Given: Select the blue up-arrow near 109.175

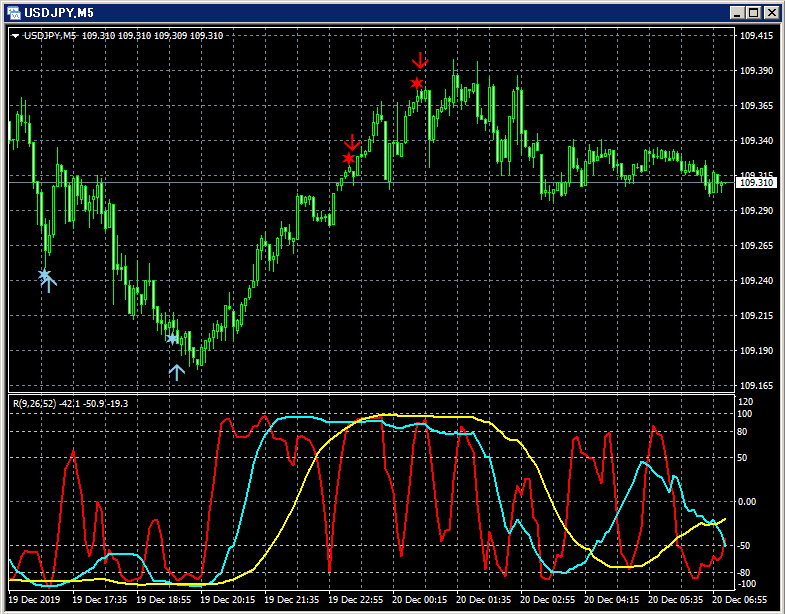Looking at the screenshot, I should pos(176,373).
